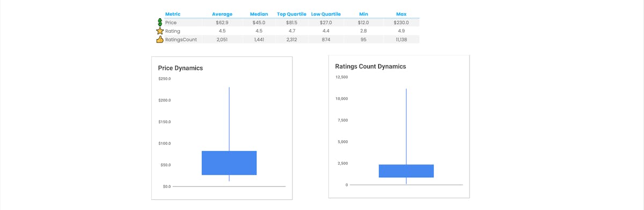644x210 pixels.
Task: Click the Ratings Count Dynamics chart title
Action: [x=370, y=66]
